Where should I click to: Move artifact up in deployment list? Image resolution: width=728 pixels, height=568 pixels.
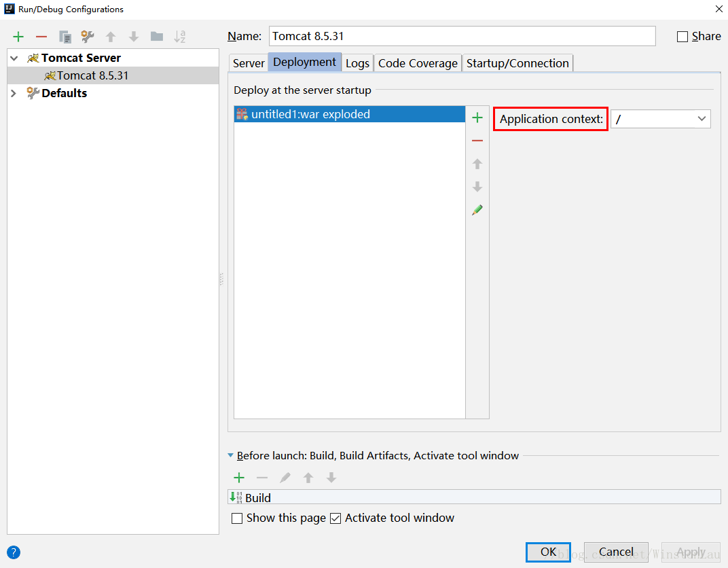[x=477, y=164]
